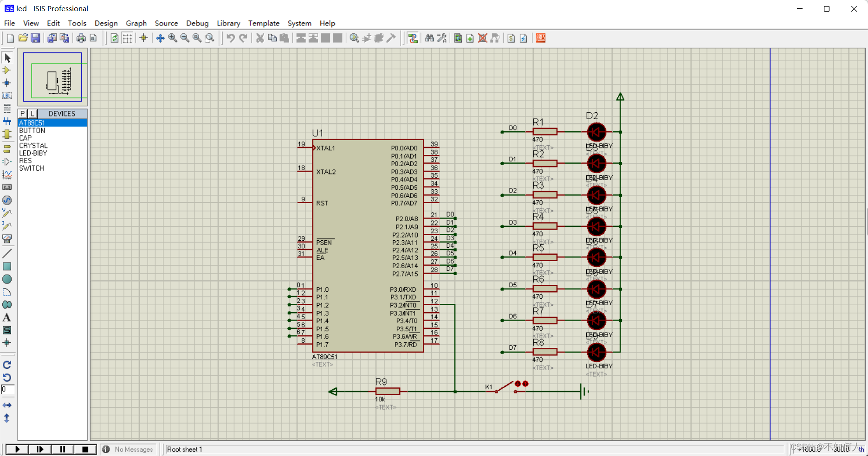This screenshot has height=456, width=868.
Task: Start the simulation with Play
Action: [x=17, y=449]
